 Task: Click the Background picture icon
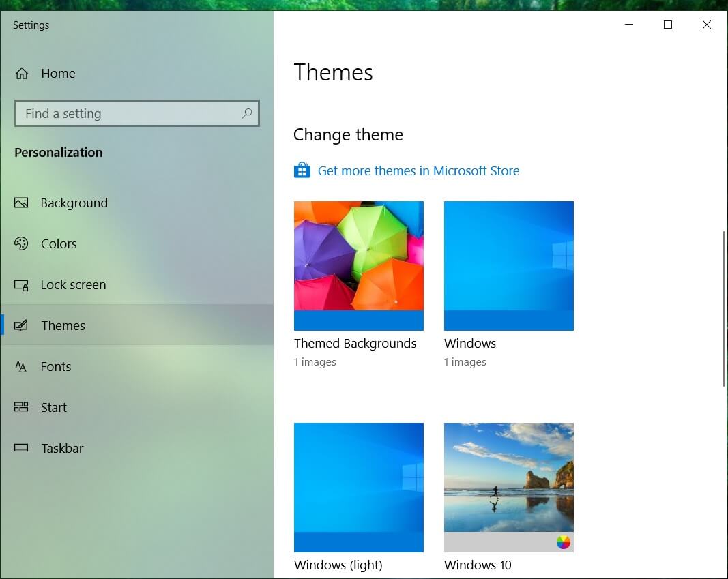click(21, 203)
